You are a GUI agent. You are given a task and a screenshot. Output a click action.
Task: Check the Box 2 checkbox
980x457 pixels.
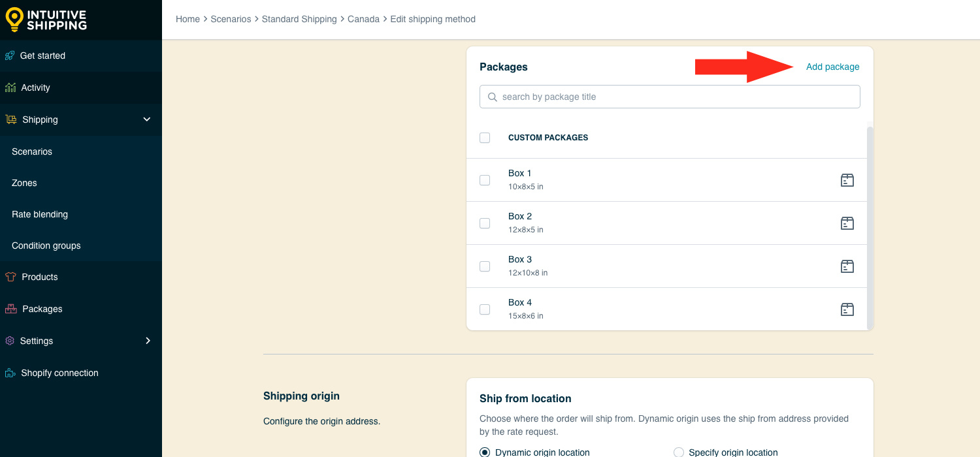[485, 223]
